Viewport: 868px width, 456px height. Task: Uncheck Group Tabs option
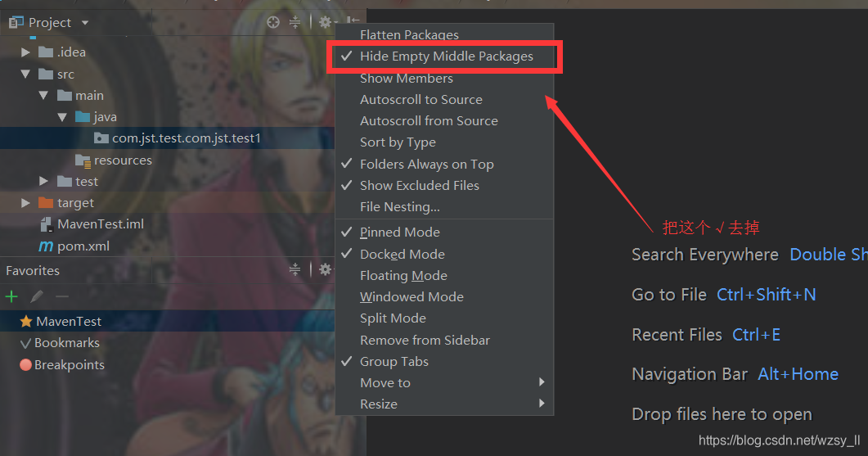click(x=444, y=362)
